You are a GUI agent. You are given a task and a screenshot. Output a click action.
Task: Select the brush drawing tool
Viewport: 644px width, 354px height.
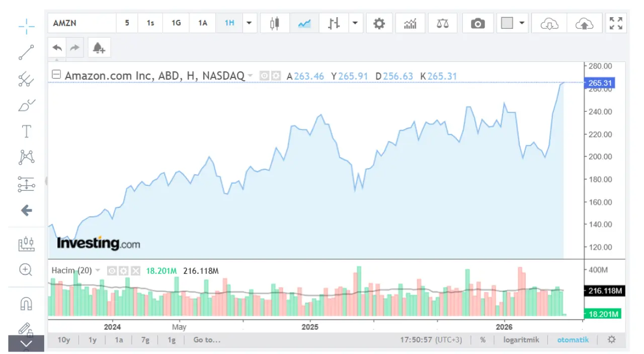(26, 105)
